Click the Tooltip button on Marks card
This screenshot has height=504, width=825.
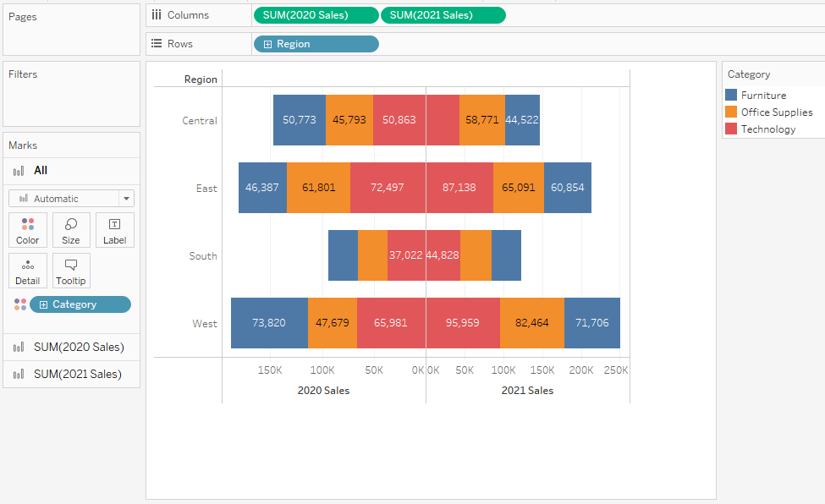pyautogui.click(x=71, y=270)
